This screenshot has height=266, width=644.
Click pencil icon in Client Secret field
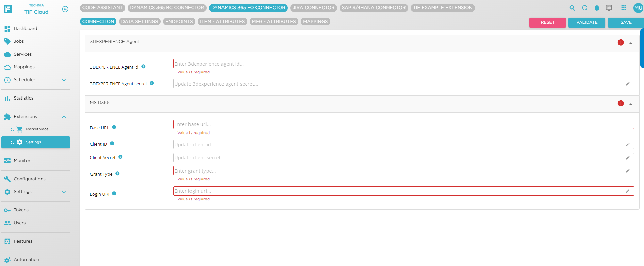(x=628, y=158)
